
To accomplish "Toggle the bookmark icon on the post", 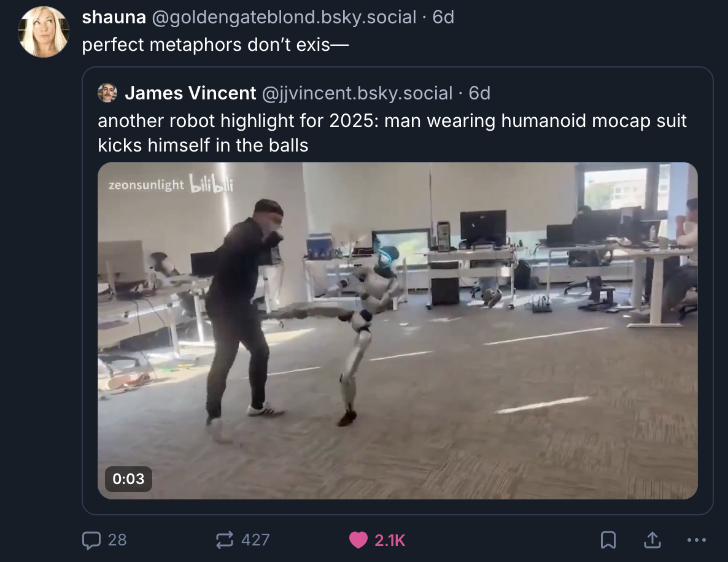I will point(608,540).
